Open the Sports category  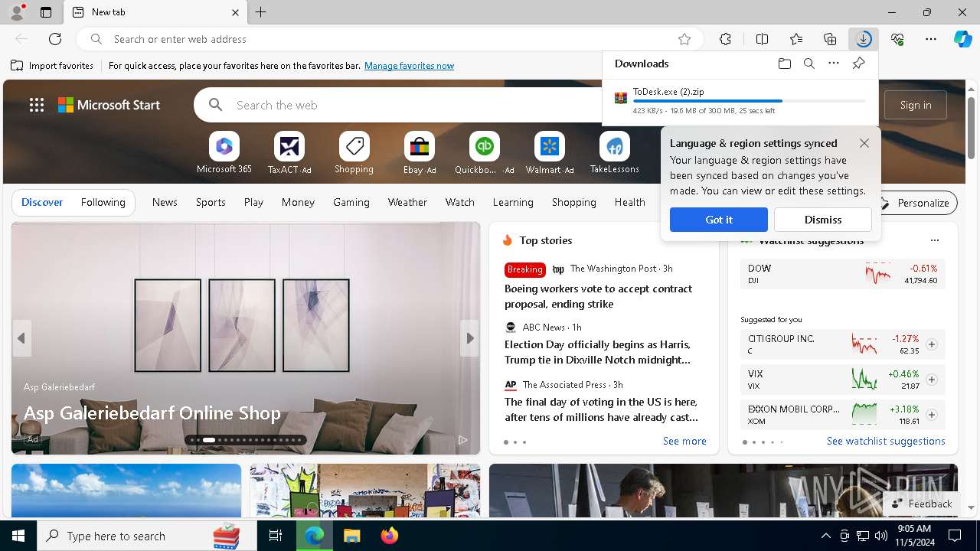(211, 202)
